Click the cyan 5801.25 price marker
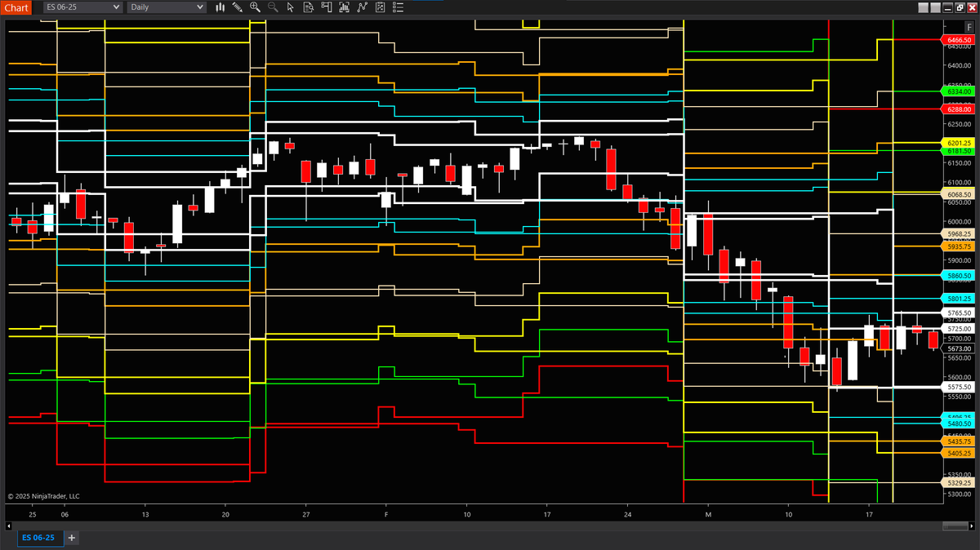 coord(957,299)
